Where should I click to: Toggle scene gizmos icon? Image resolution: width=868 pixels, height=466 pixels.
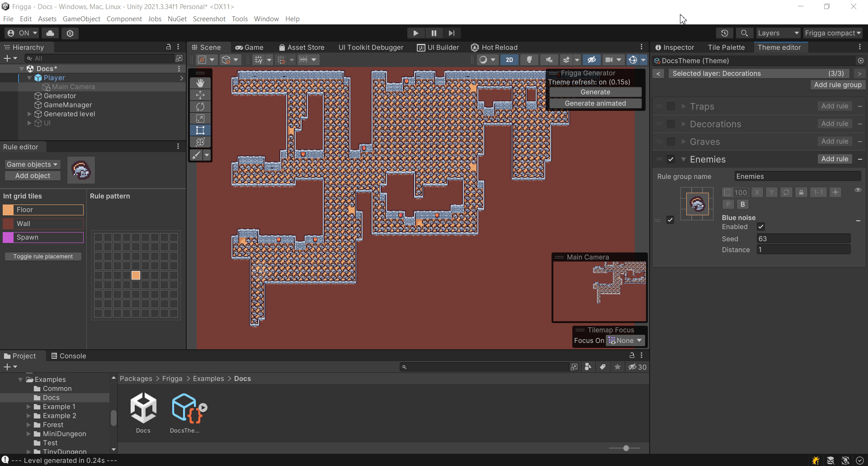point(633,60)
